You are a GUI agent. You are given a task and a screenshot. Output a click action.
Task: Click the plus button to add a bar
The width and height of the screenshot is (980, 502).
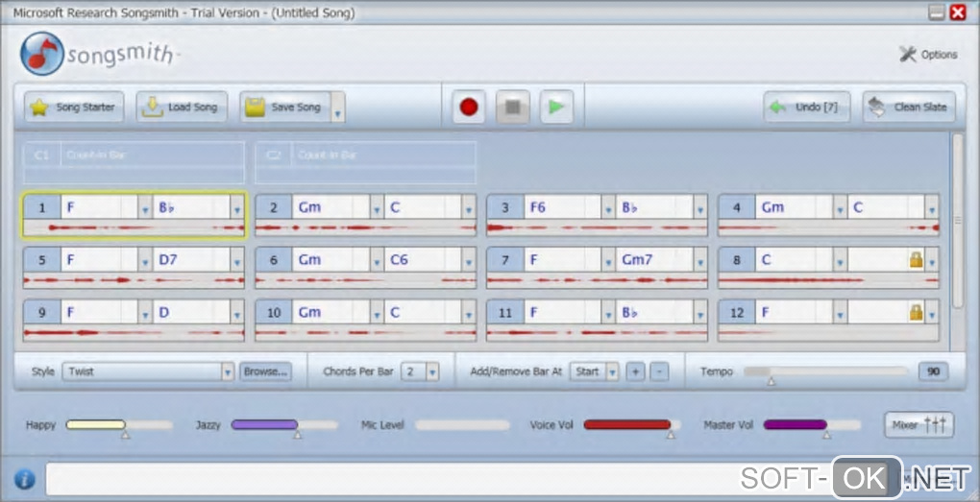[635, 371]
